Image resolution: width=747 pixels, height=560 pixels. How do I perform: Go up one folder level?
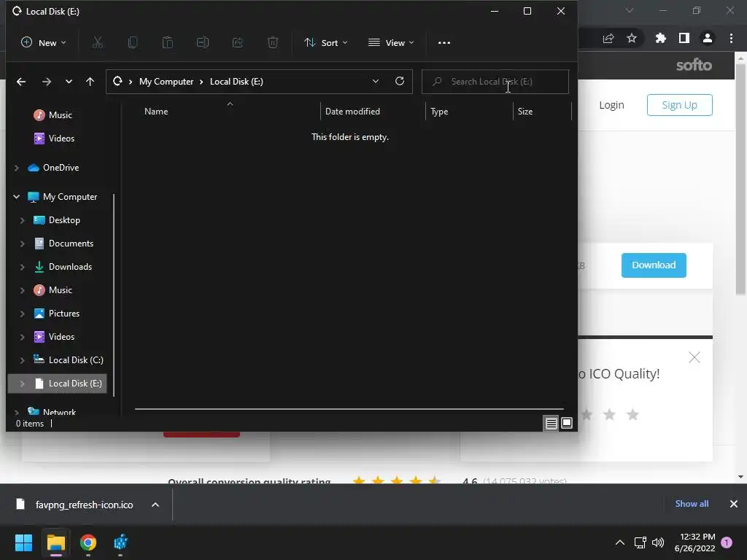tap(90, 82)
